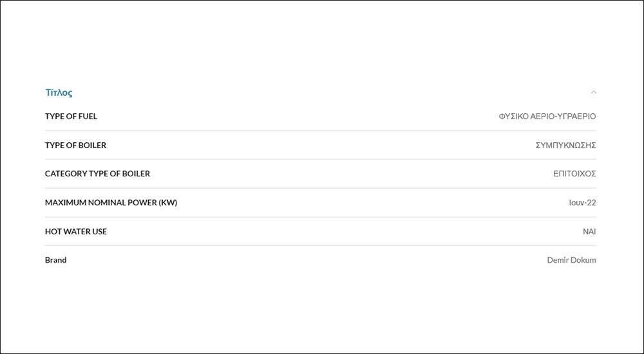Click the Ιουν-22 value

582,203
